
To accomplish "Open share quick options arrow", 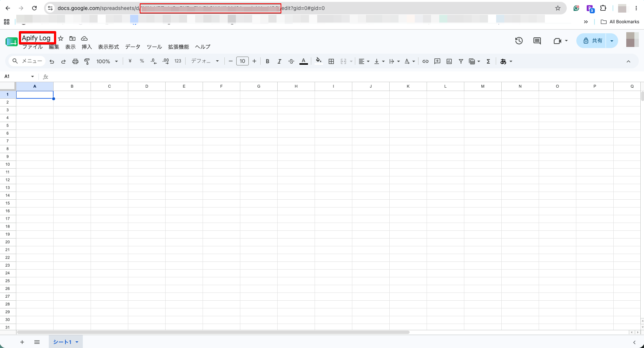I will click(x=612, y=41).
